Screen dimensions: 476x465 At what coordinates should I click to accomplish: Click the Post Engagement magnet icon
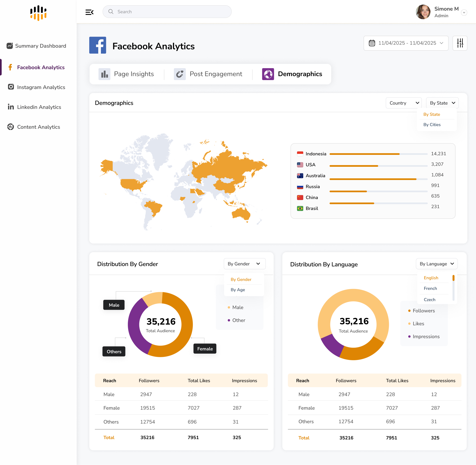tap(180, 74)
